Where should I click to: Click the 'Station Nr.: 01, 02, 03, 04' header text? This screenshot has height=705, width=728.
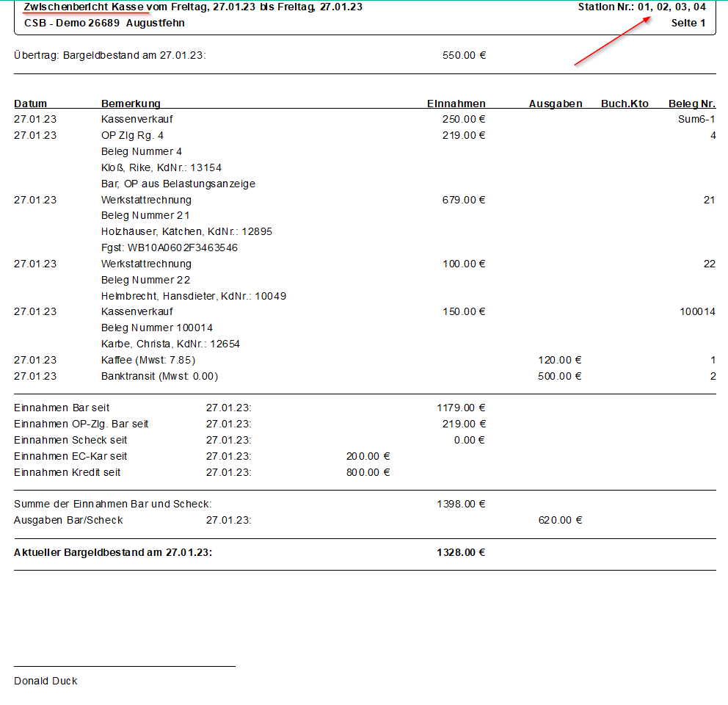641,7
